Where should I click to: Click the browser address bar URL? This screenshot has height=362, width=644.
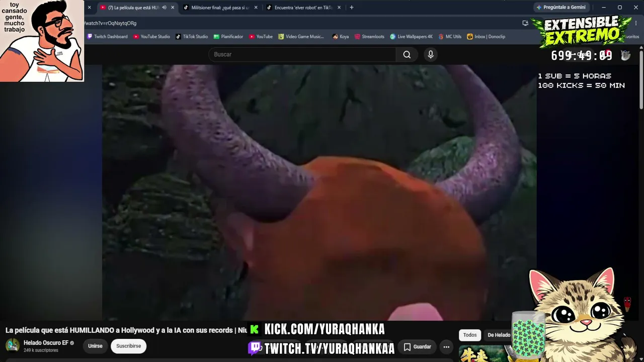[x=110, y=23]
